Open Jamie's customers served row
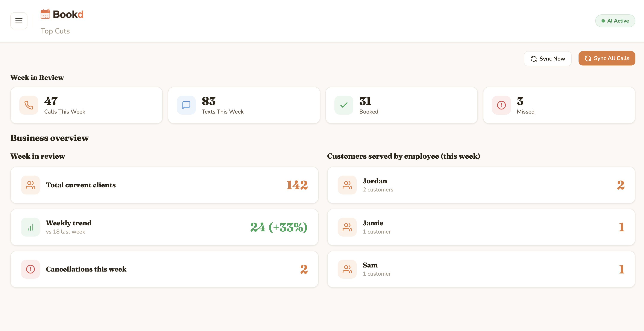 click(481, 227)
